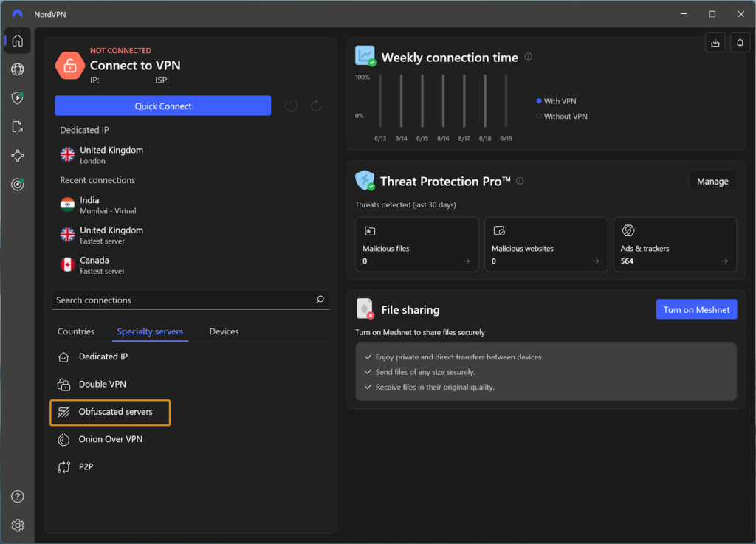This screenshot has width=756, height=544.
Task: Click the Search connections field
Action: tap(190, 300)
